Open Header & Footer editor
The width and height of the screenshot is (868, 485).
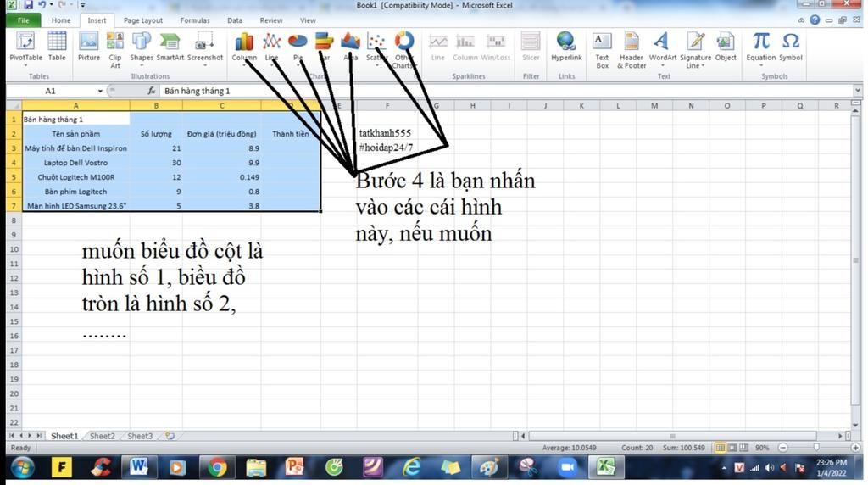tap(632, 50)
